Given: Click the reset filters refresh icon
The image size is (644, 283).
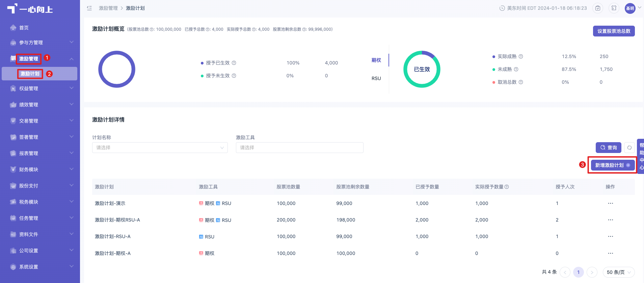Looking at the screenshot, I should (x=629, y=148).
